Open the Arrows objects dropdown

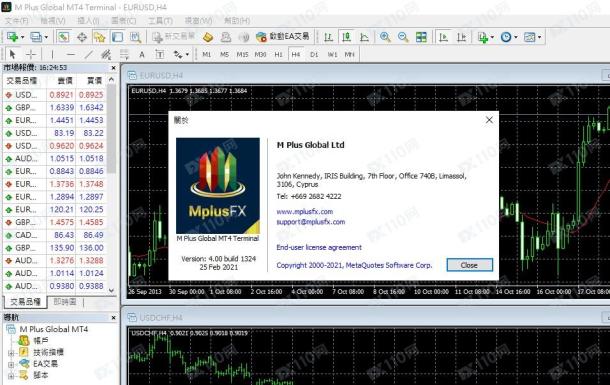(x=187, y=54)
